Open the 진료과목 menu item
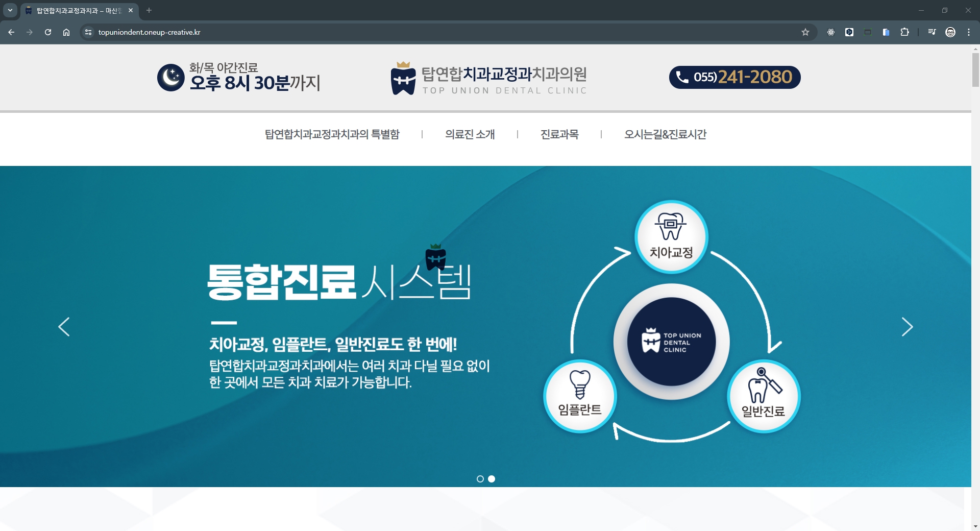980x531 pixels. coord(559,134)
